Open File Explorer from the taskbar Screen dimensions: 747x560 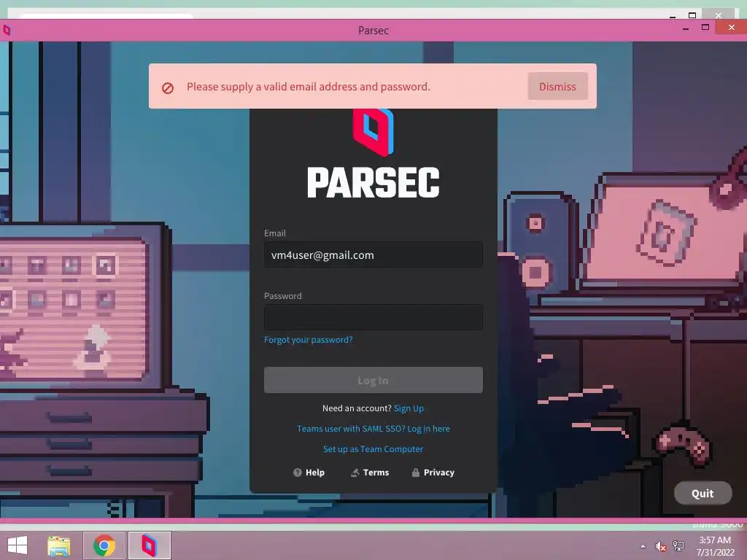coord(59,545)
